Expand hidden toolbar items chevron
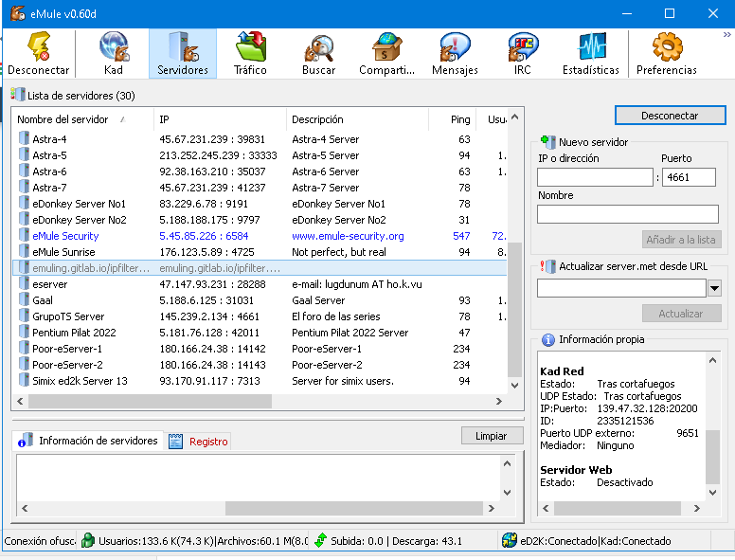Image resolution: width=735 pixels, height=560 pixels. point(726,35)
